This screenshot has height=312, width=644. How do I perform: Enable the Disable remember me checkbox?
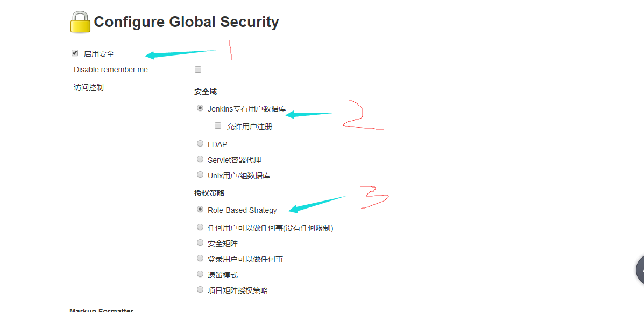(198, 70)
